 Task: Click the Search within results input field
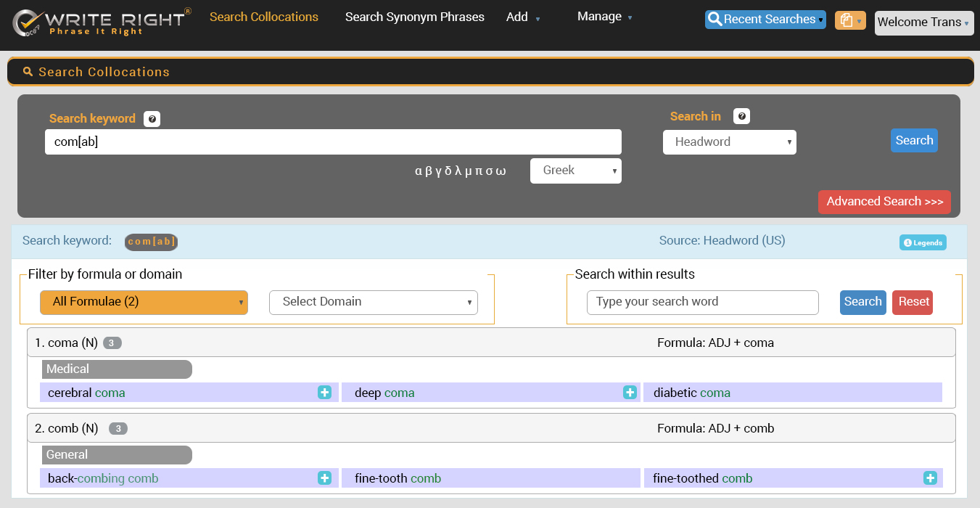702,302
